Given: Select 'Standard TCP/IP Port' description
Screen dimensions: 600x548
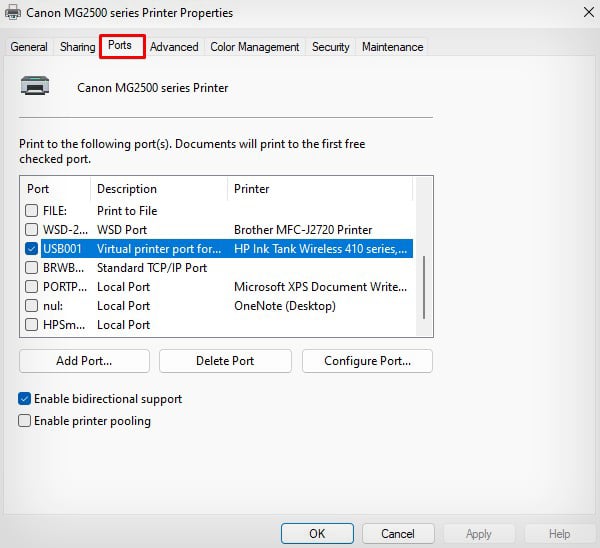Looking at the screenshot, I should tap(152, 268).
